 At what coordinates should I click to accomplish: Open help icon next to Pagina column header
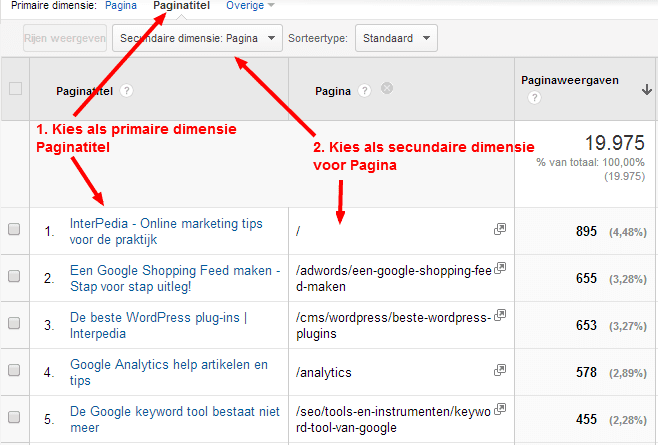point(364,91)
